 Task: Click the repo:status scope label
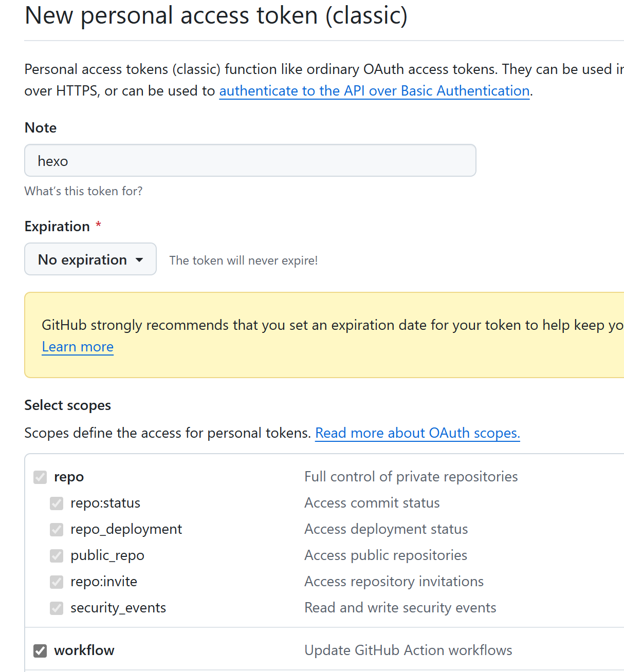tap(105, 503)
